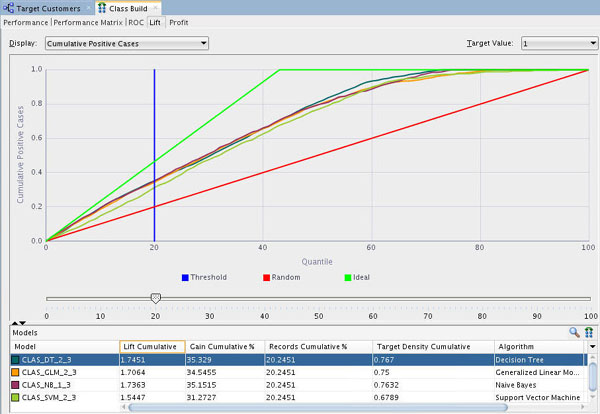Click the Support Vector Machine algorithm cell
Screen dimensions: 600x414
(538, 398)
